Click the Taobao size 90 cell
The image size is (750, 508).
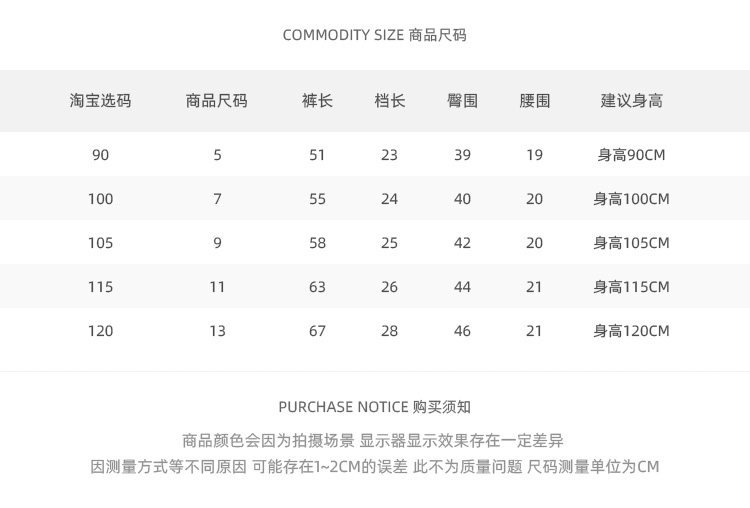click(100, 155)
